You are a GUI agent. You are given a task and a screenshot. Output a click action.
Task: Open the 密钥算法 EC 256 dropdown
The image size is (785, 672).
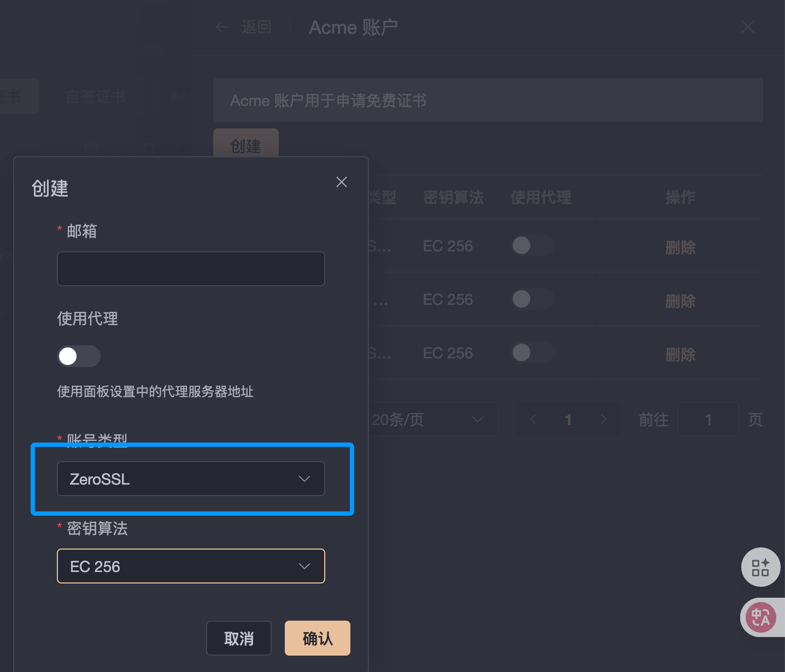pyautogui.click(x=191, y=566)
